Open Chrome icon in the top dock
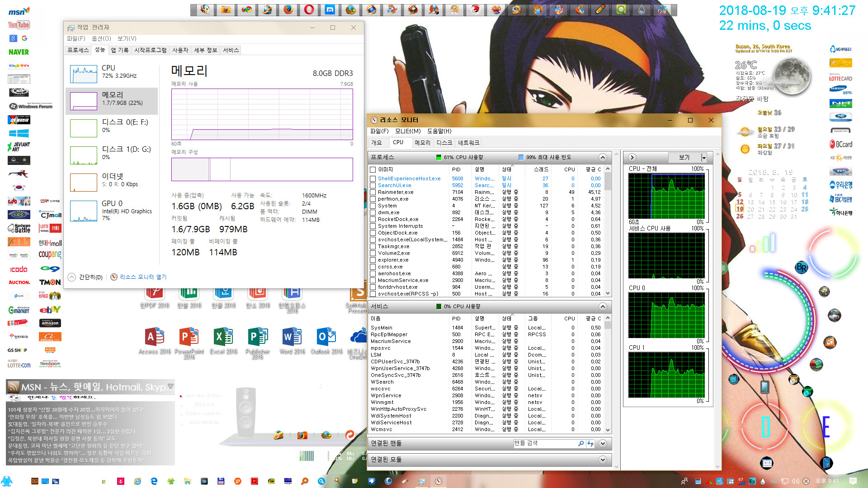The height and width of the screenshot is (488, 868). coord(246,9)
